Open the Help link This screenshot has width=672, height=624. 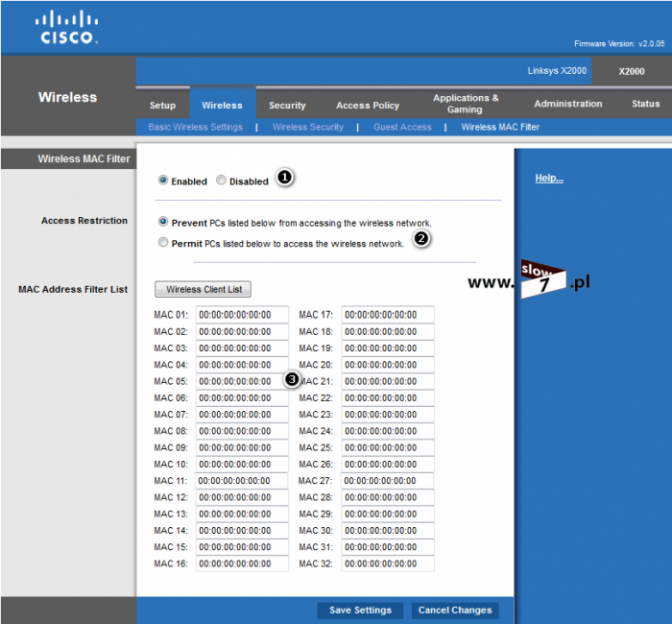549,179
